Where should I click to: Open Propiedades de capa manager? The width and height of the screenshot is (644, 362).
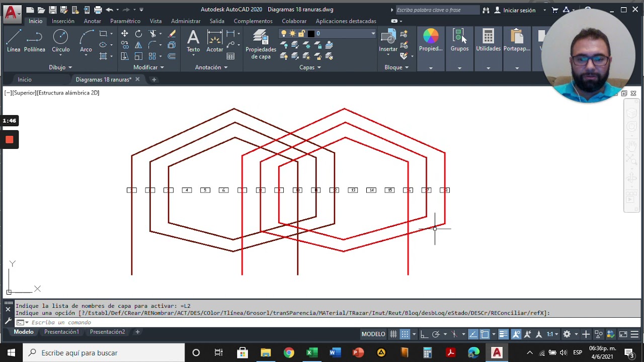click(261, 44)
